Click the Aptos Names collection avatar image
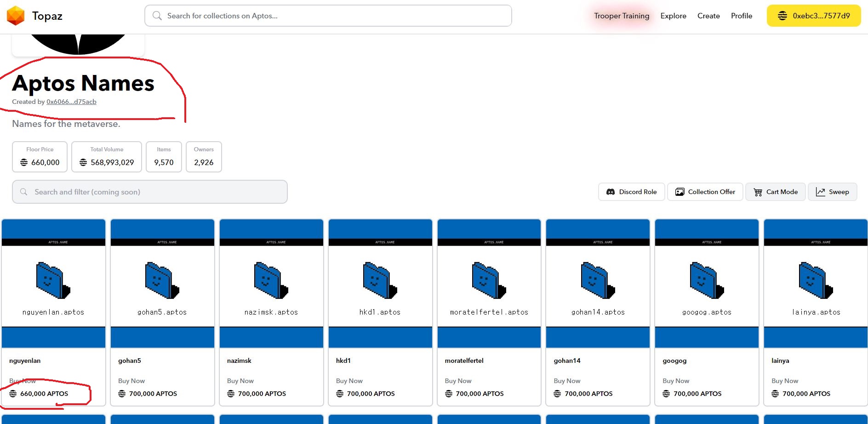The width and height of the screenshot is (868, 424). click(78, 45)
